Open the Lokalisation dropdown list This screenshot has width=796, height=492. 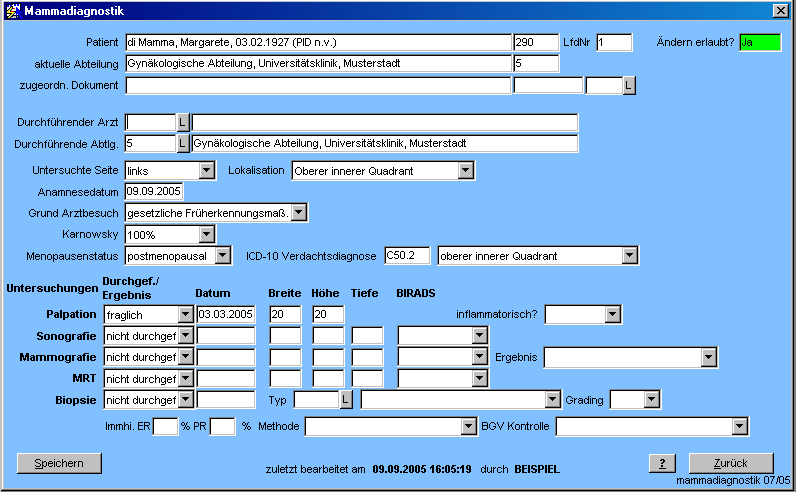point(465,171)
